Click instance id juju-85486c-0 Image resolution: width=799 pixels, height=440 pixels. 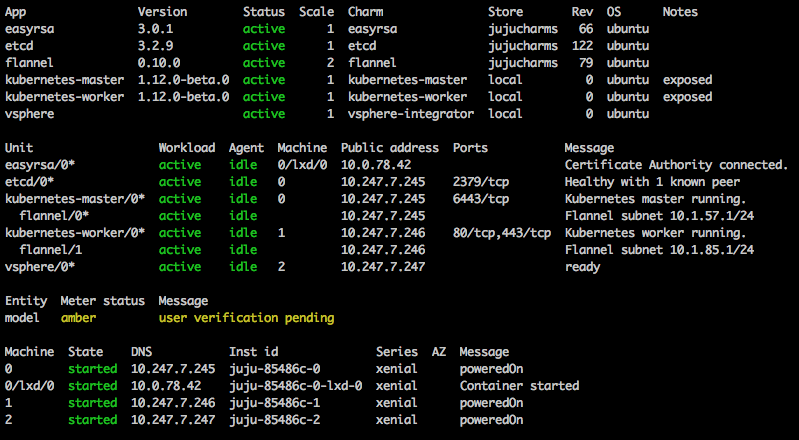tap(275, 369)
